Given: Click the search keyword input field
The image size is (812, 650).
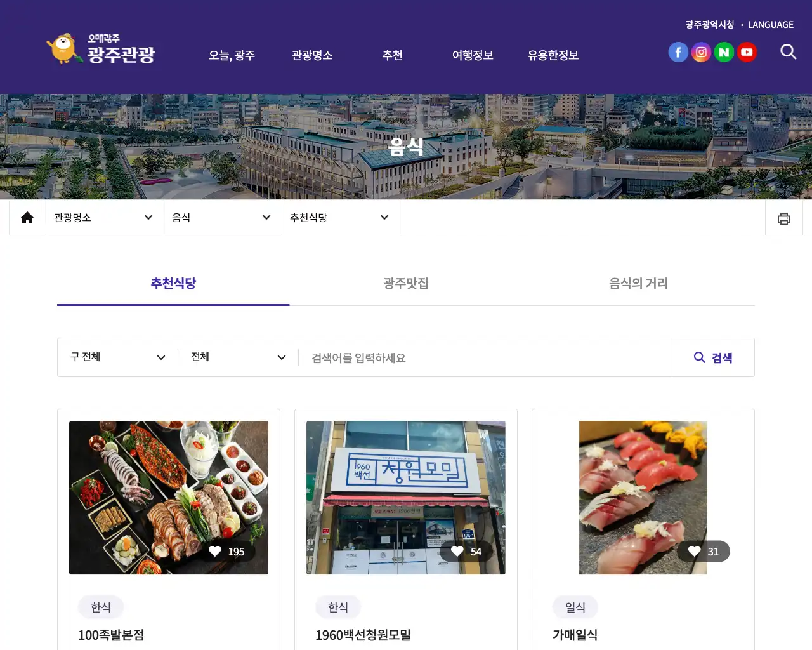Looking at the screenshot, I should coord(485,357).
